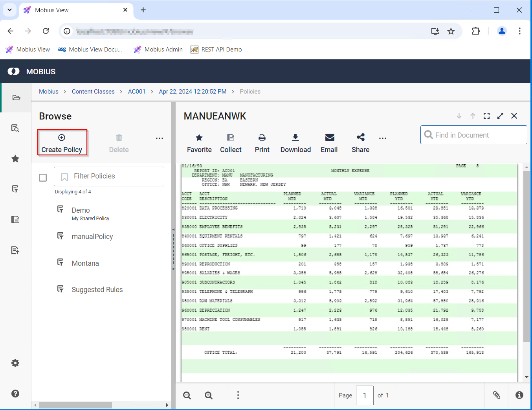Viewport: 532px width, 410px height.
Task: Enter fullscreen view for document
Action: (486, 116)
